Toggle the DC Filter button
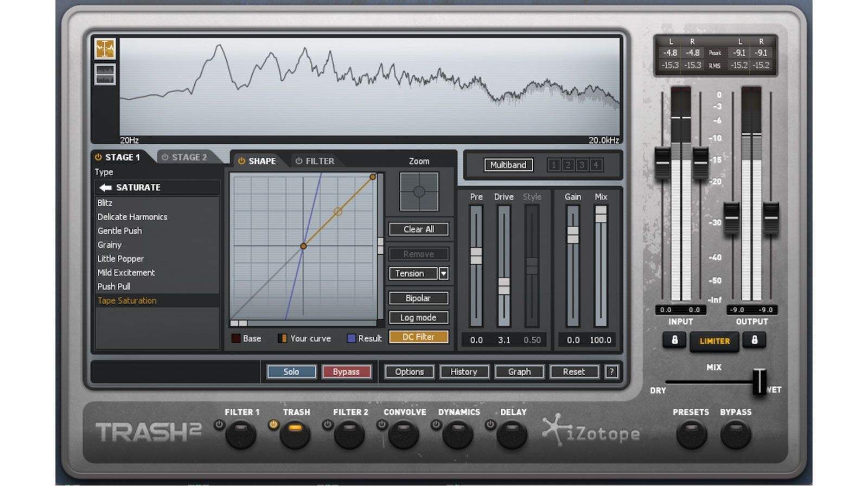 tap(419, 337)
